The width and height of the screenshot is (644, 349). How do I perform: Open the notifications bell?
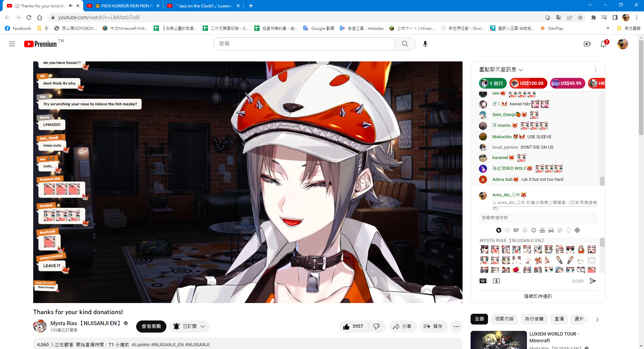[x=604, y=44]
